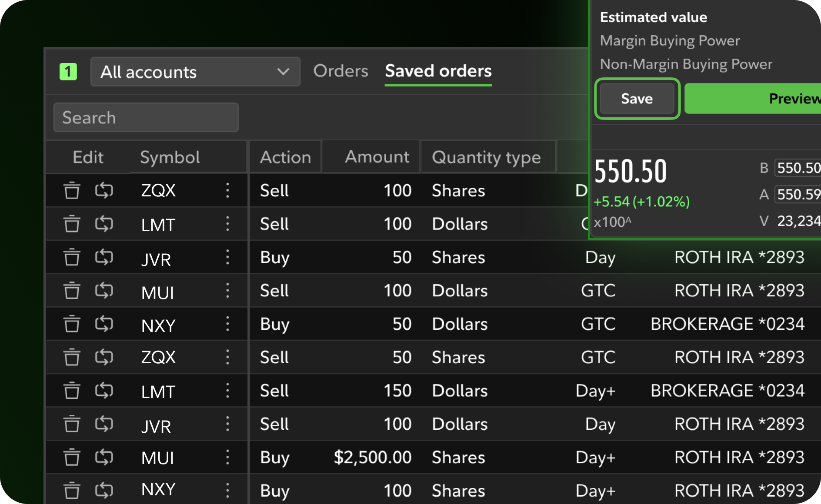Open three-dot menu for NXY Buy 50 order

tap(227, 324)
